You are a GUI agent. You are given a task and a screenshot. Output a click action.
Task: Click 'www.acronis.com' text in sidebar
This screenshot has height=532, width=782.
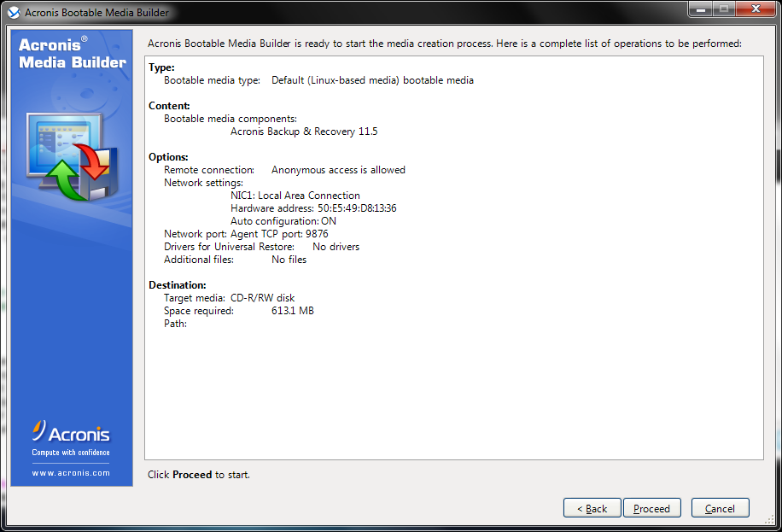[x=72, y=472]
